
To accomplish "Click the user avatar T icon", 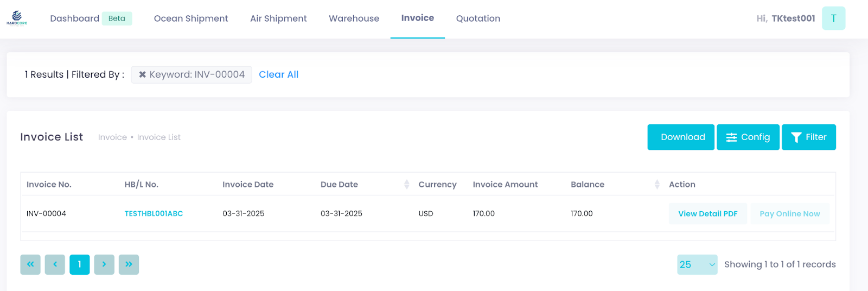I will tap(833, 18).
